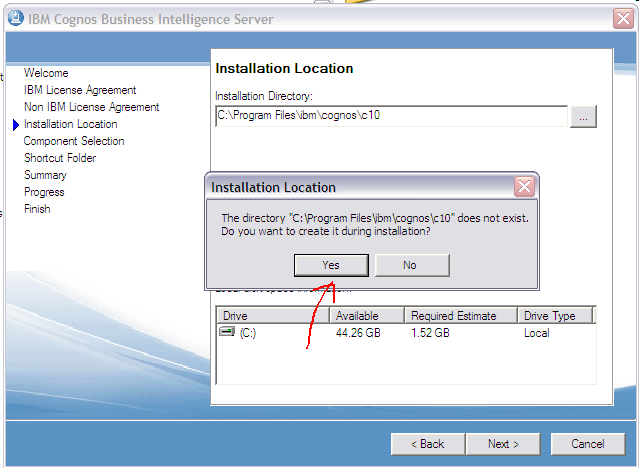Confirm directory creation with Yes button
The width and height of the screenshot is (639, 468).
331,265
